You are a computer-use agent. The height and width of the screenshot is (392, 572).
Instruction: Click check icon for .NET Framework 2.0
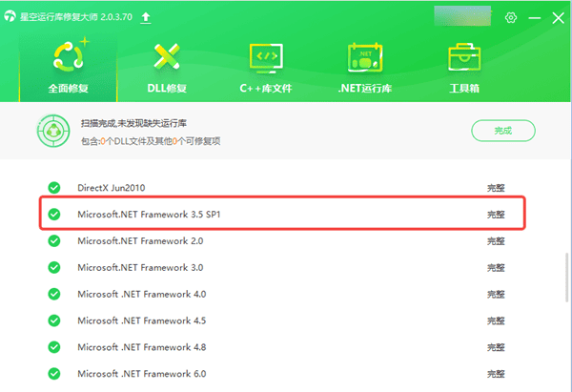click(x=54, y=241)
